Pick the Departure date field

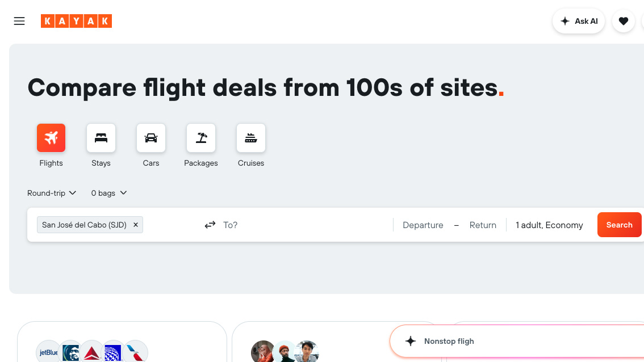pos(423,225)
